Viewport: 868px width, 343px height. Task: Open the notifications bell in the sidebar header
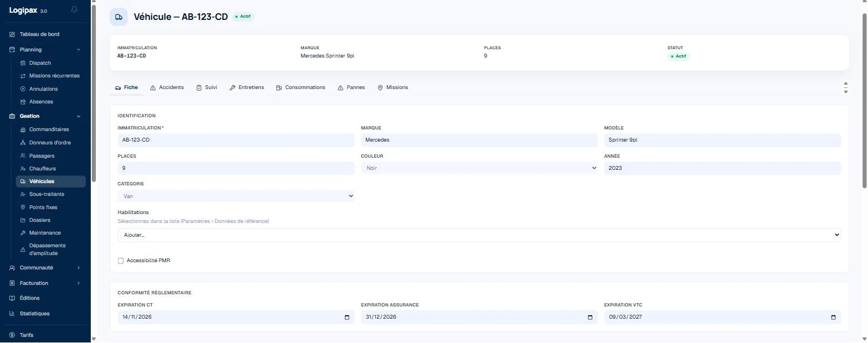point(75,10)
